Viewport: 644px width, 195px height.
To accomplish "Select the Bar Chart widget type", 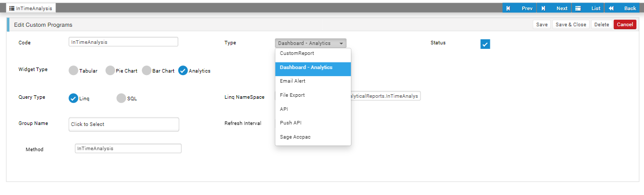I will 147,71.
